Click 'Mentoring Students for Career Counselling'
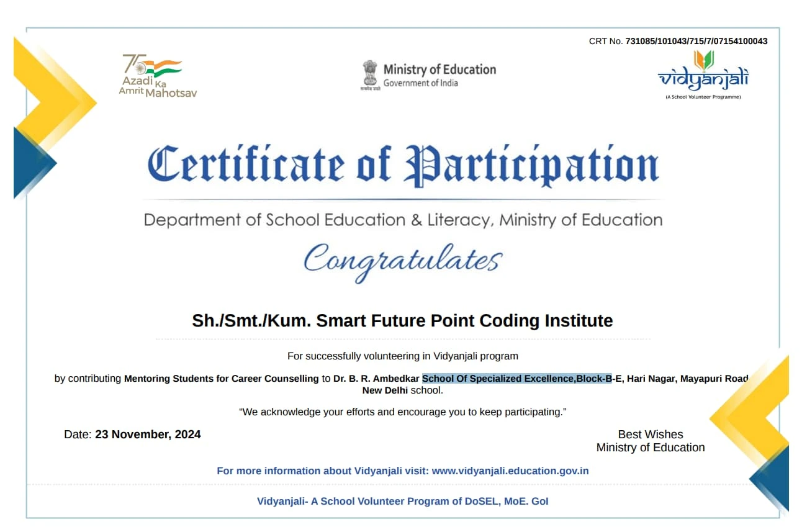The image size is (802, 532). point(222,379)
